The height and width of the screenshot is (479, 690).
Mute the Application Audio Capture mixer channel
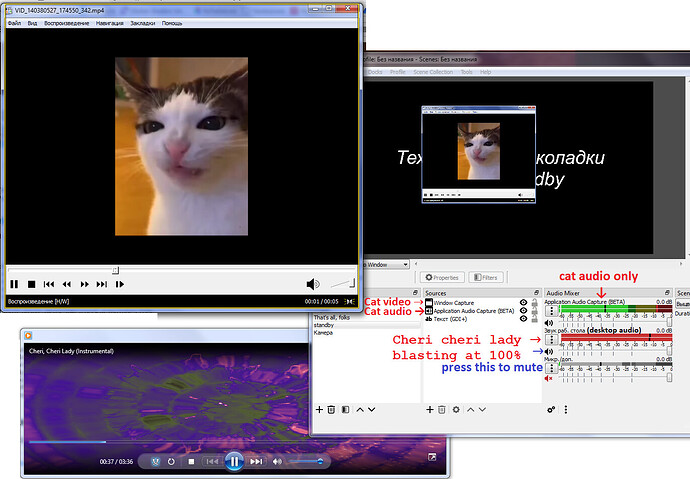coord(549,323)
